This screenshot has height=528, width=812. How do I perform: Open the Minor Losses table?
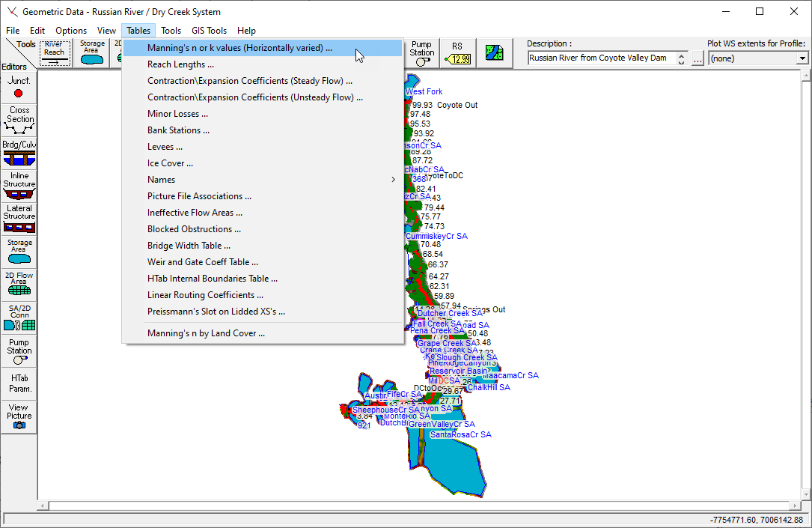[263, 114]
